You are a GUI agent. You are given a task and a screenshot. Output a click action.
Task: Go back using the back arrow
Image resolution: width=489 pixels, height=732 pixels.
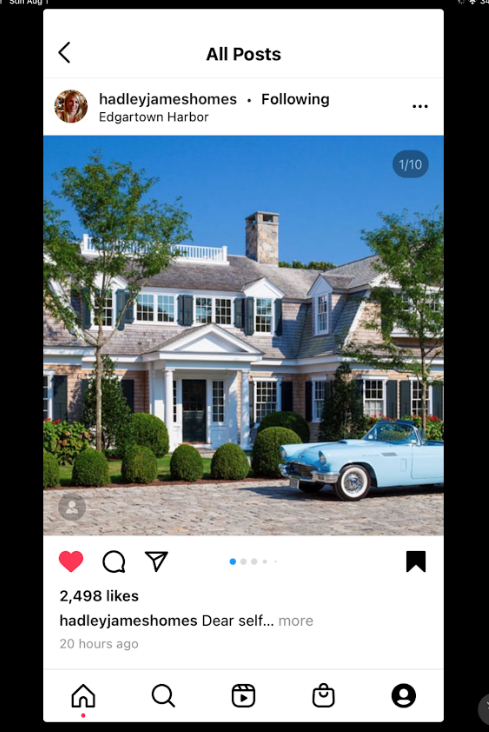click(64, 52)
